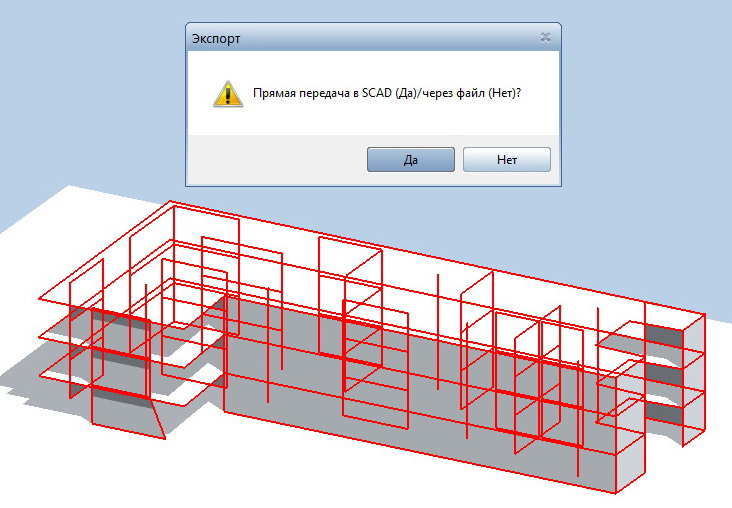This screenshot has width=732, height=508.
Task: Choose file export with the Нет button
Action: [507, 160]
